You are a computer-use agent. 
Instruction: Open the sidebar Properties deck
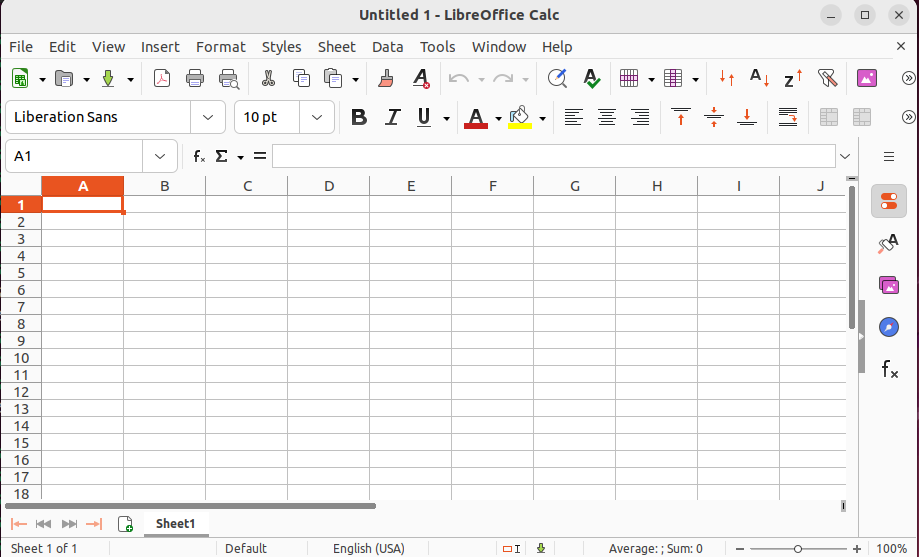tap(889, 201)
